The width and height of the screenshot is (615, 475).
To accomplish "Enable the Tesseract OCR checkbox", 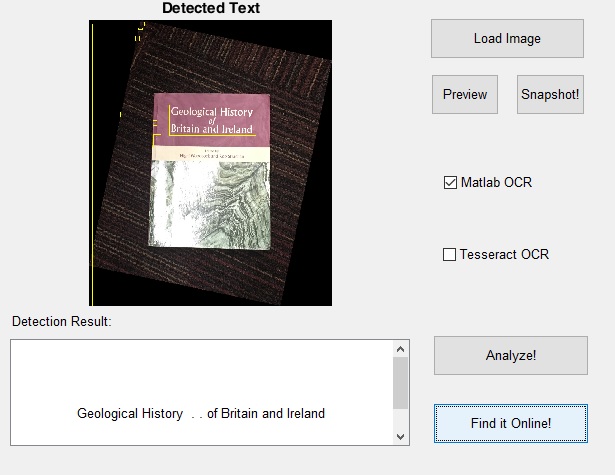I will 449,254.
